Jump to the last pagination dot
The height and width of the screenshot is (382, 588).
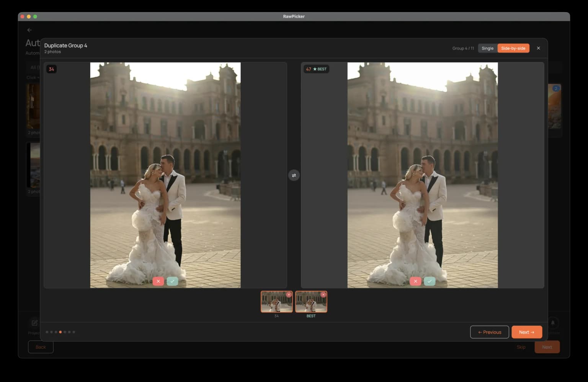click(x=74, y=332)
